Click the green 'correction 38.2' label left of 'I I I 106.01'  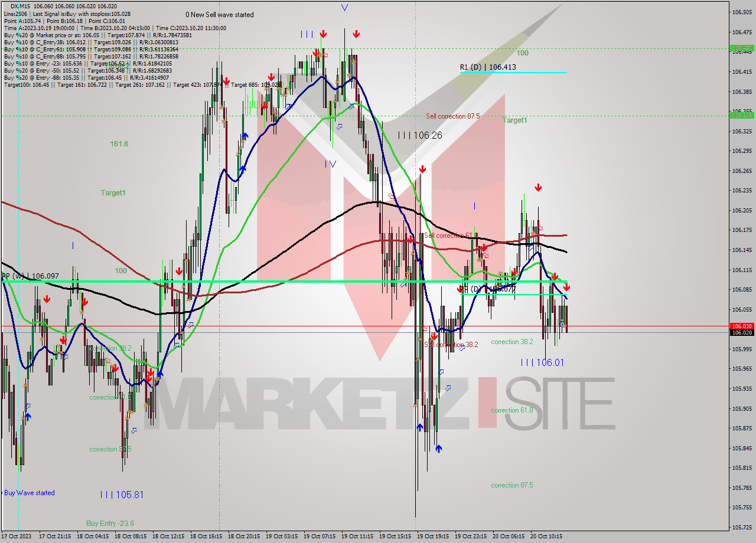[x=512, y=342]
